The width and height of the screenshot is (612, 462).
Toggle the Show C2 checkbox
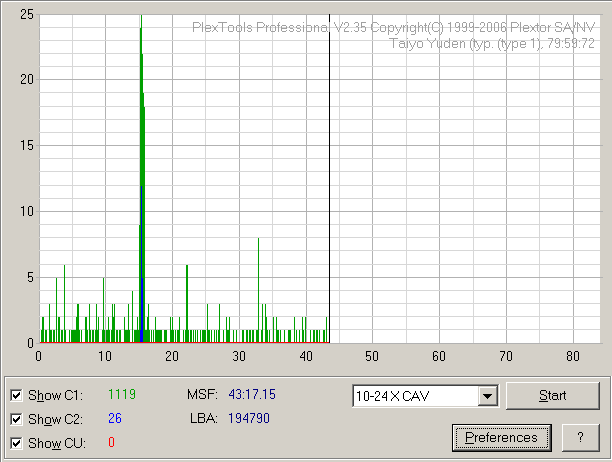pos(16,419)
